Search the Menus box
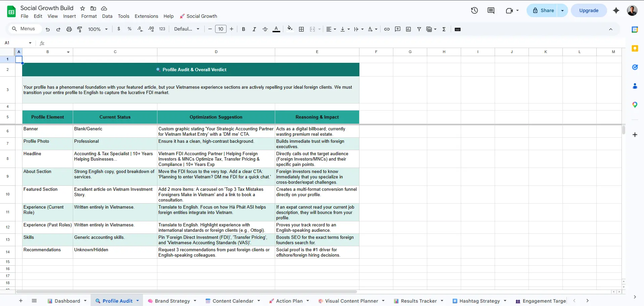 25,29
